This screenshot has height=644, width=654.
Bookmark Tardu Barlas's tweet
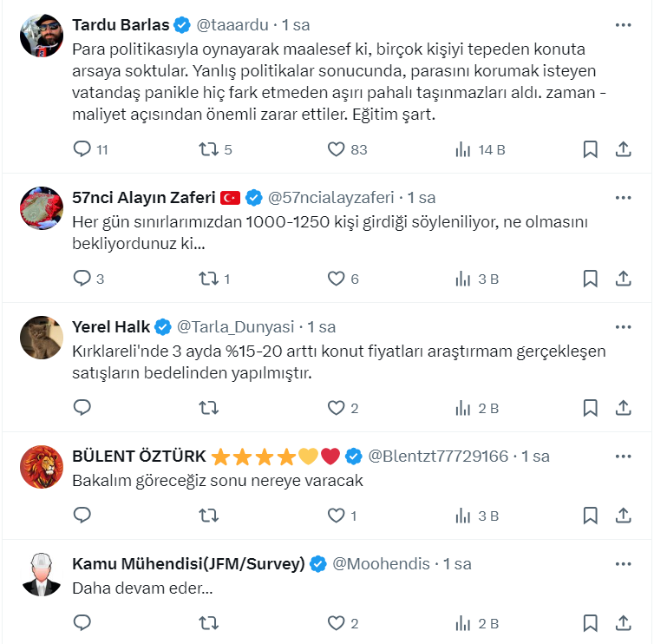coord(590,149)
